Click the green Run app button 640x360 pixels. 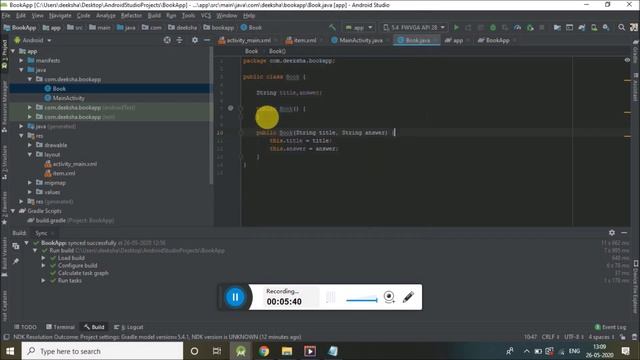456,27
